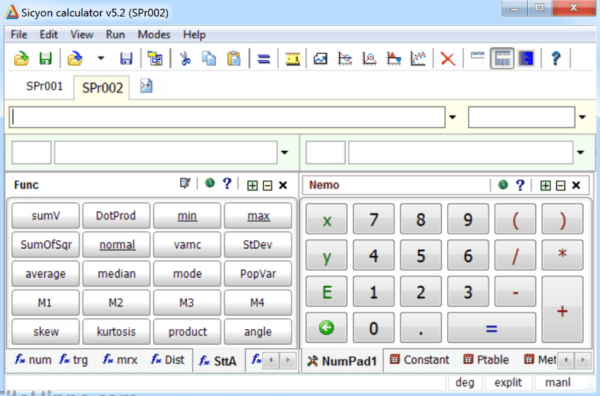
Task: Click the graph icon with red and blue markers
Action: (394, 59)
